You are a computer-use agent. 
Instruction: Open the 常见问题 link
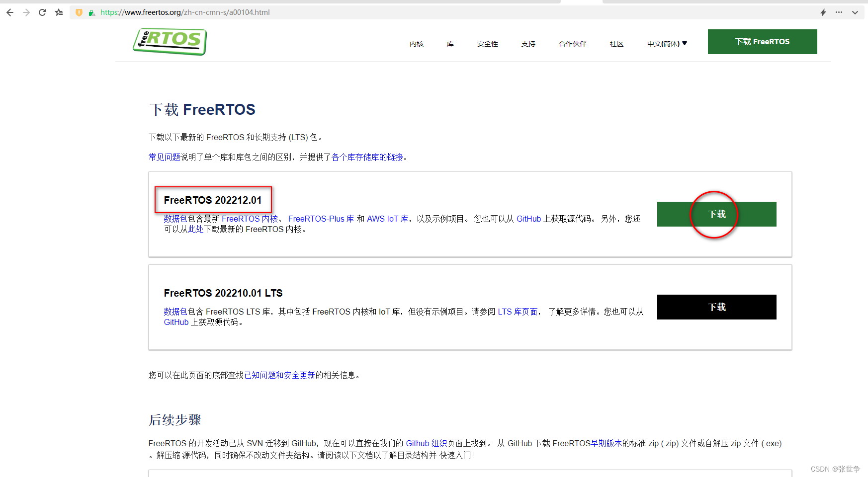click(165, 157)
